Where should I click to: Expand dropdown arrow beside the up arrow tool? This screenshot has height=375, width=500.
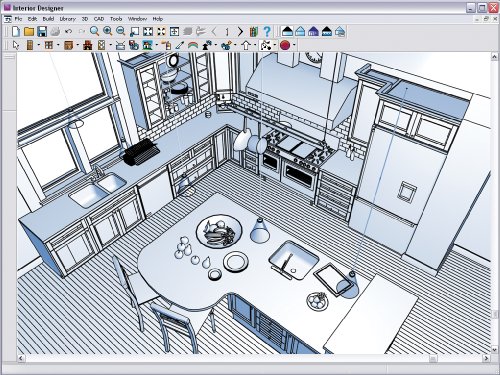click(x=255, y=45)
